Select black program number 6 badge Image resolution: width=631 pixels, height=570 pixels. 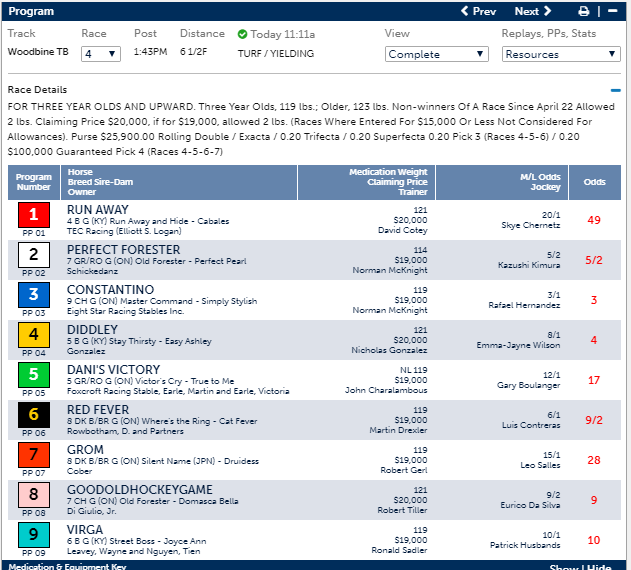click(34, 415)
